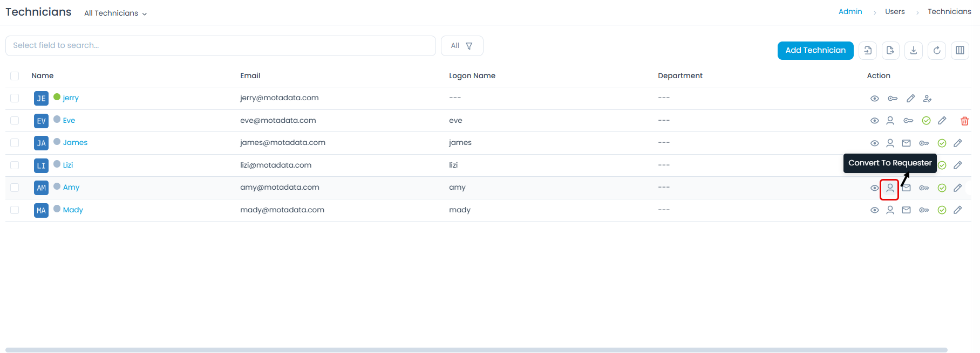Select Mady's row checkbox
The image size is (980, 353).
click(x=15, y=210)
